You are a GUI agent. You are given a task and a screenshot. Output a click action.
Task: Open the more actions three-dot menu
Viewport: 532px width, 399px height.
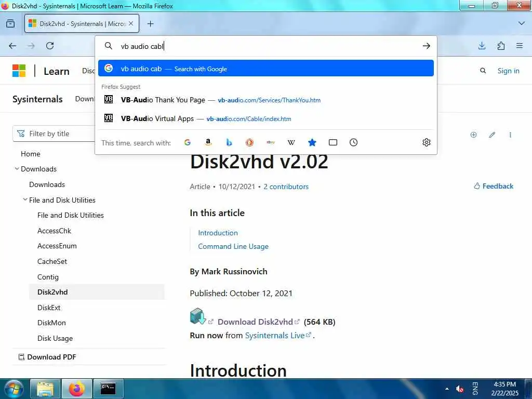[510, 135]
